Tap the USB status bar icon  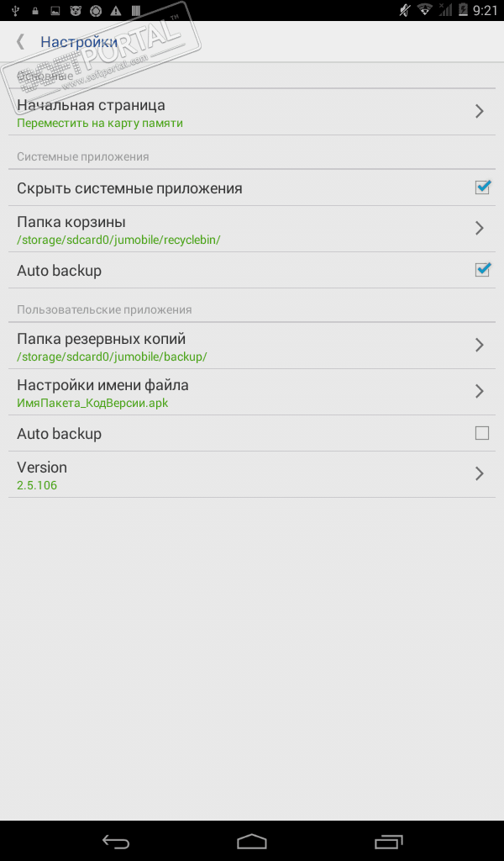point(14,11)
